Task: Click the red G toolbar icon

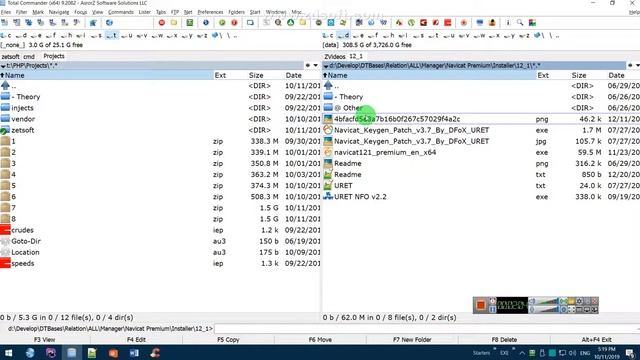Action: coord(423,23)
